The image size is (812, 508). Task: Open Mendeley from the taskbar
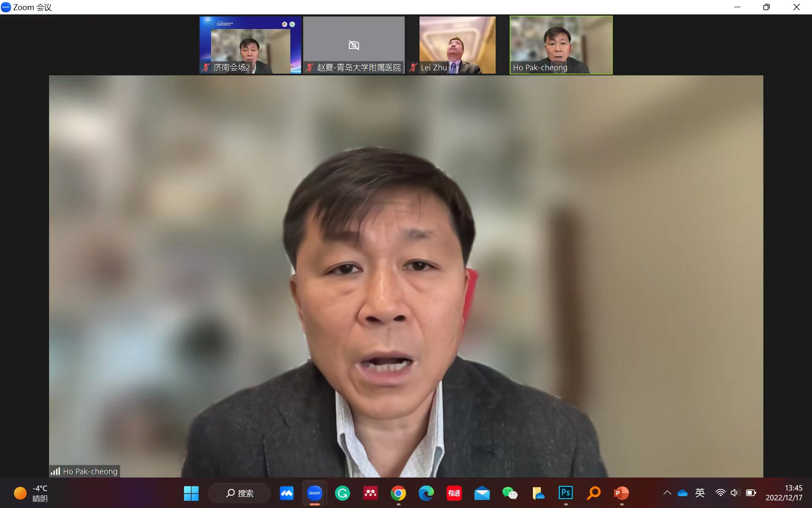[x=370, y=493]
